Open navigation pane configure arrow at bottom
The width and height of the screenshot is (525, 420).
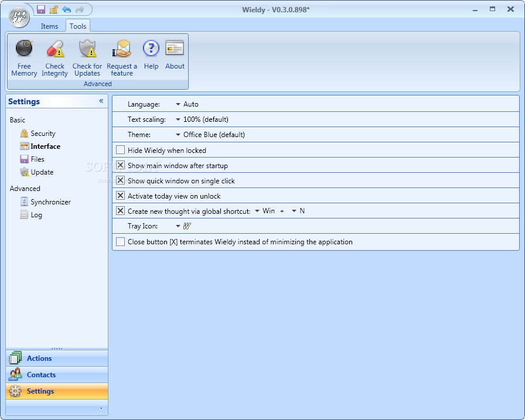pos(101,408)
